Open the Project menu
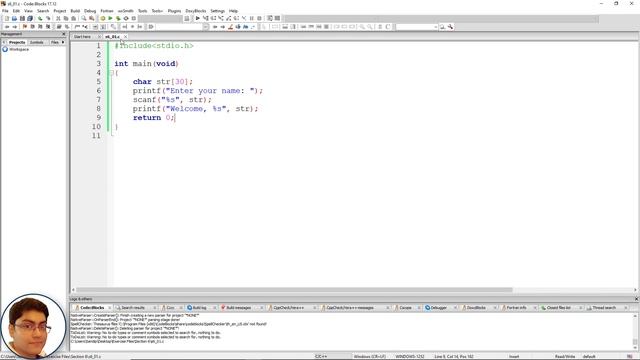This screenshot has width=640, height=360. coord(60,11)
